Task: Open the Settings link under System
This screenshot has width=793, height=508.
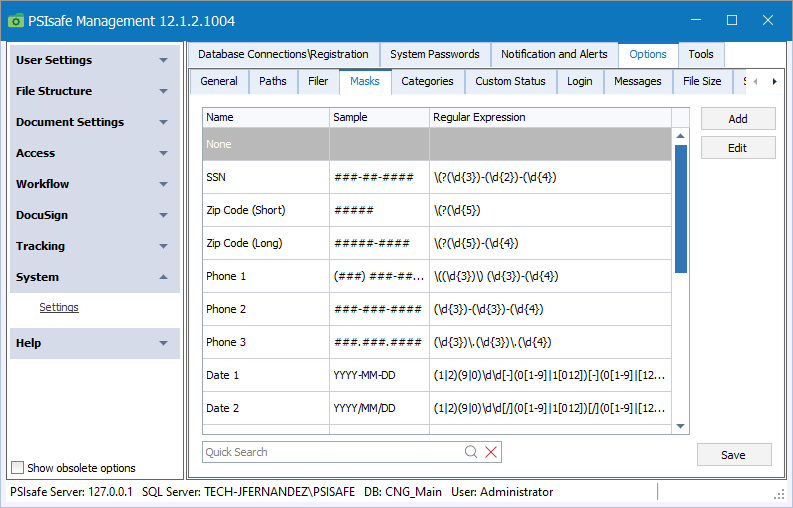Action: tap(59, 307)
